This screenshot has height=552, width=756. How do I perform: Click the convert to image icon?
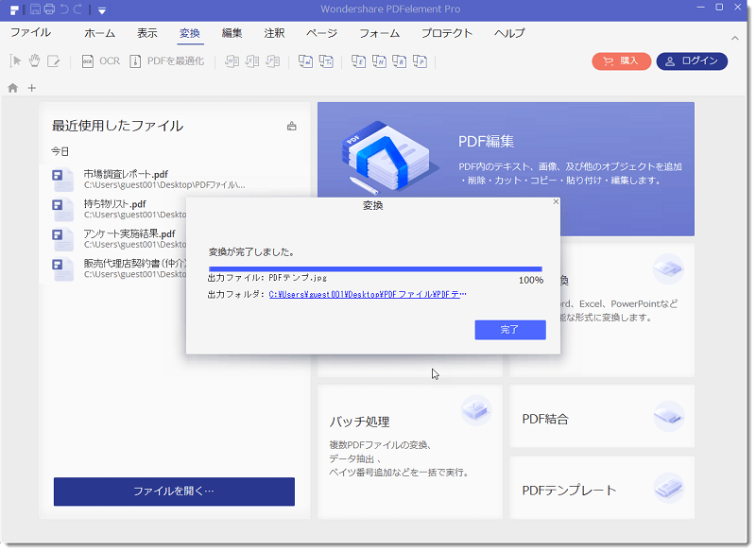pos(305,61)
